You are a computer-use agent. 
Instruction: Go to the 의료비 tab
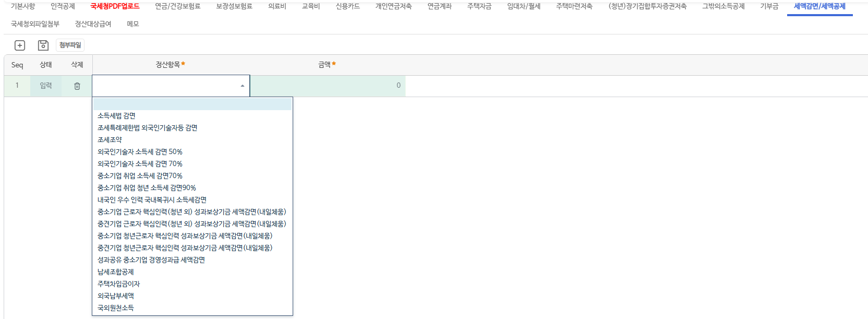point(277,6)
